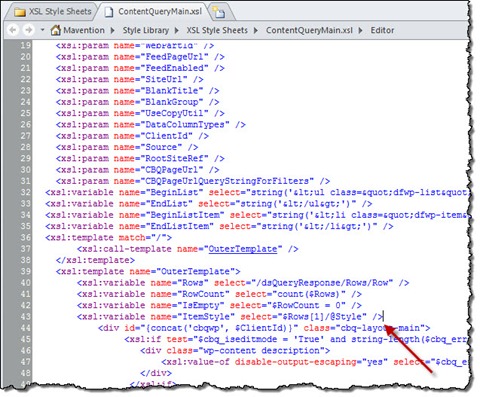Click the forward navigation arrow
Viewport: 480px width, 397px height.
pyautogui.click(x=29, y=30)
